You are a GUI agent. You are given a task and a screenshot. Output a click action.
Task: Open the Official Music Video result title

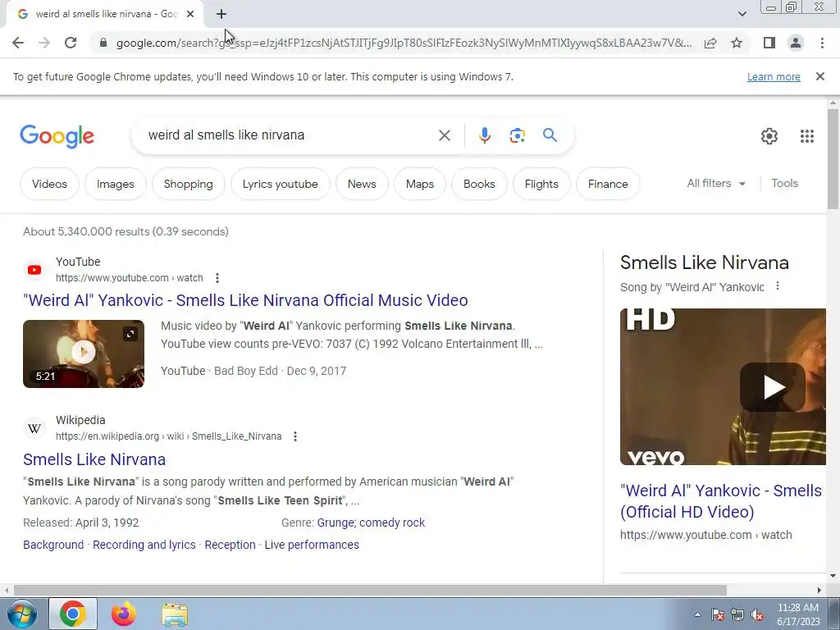[245, 300]
